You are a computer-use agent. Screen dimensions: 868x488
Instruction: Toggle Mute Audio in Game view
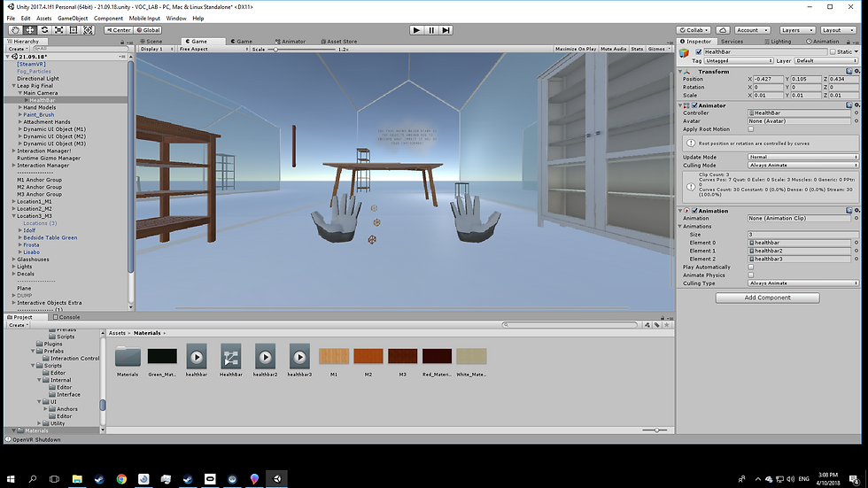pos(613,49)
